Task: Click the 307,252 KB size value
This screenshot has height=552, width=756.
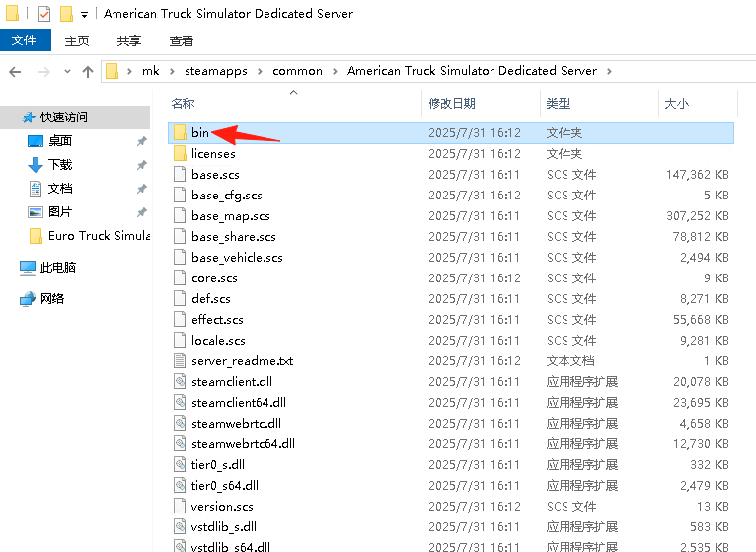Action: click(697, 215)
